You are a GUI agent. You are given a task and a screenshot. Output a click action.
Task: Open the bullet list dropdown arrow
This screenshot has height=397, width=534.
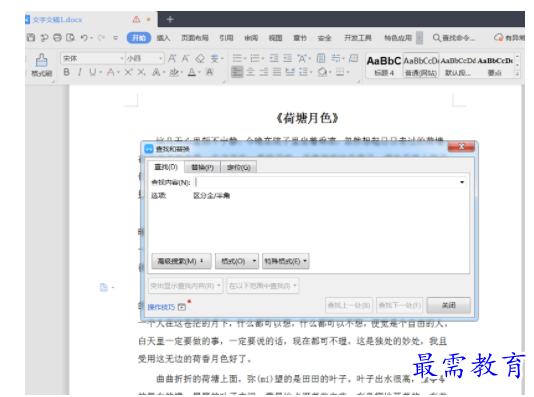click(245, 59)
